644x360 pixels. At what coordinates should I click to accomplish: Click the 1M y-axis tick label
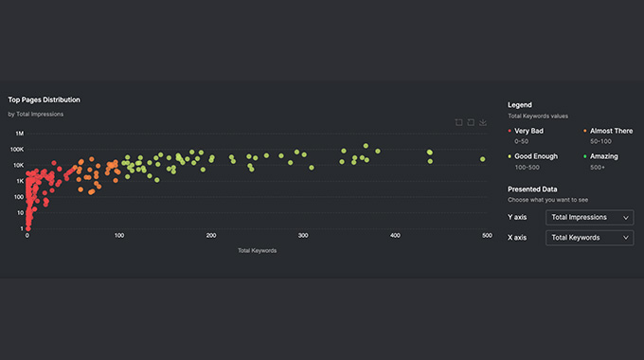point(19,134)
